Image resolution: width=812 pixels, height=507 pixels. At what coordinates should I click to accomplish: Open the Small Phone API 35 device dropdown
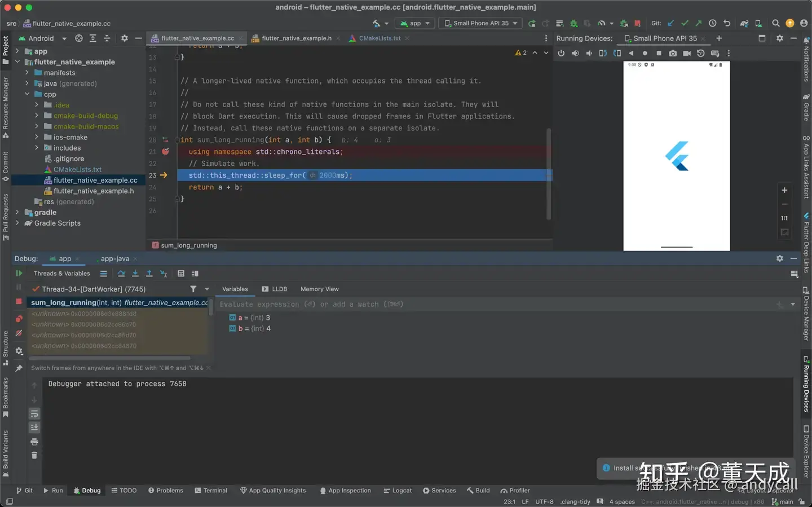pos(481,23)
